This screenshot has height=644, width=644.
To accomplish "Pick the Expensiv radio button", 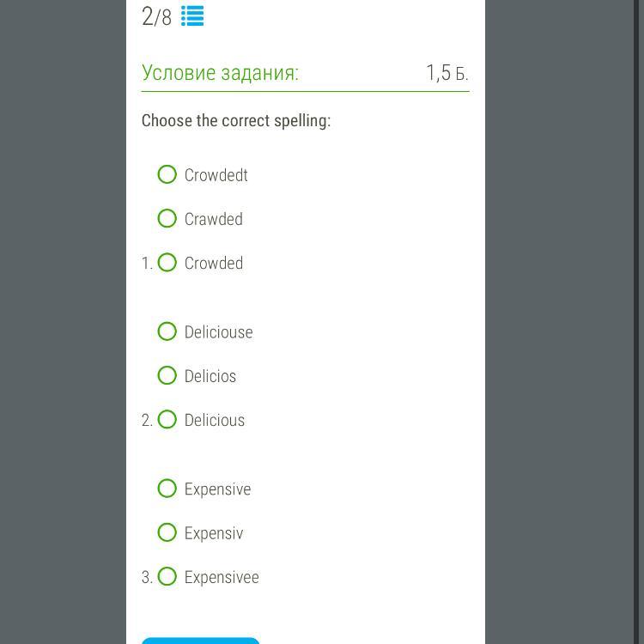I will (x=167, y=532).
